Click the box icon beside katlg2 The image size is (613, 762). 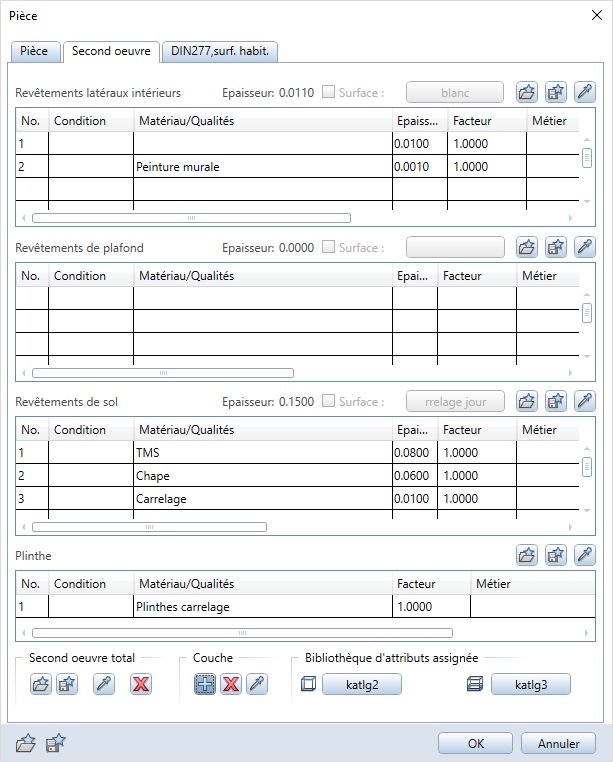click(x=308, y=684)
